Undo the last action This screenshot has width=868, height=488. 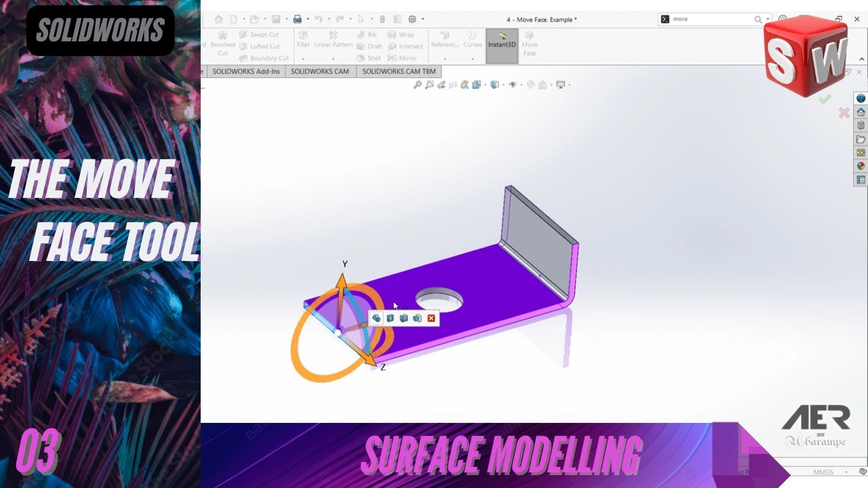319,19
